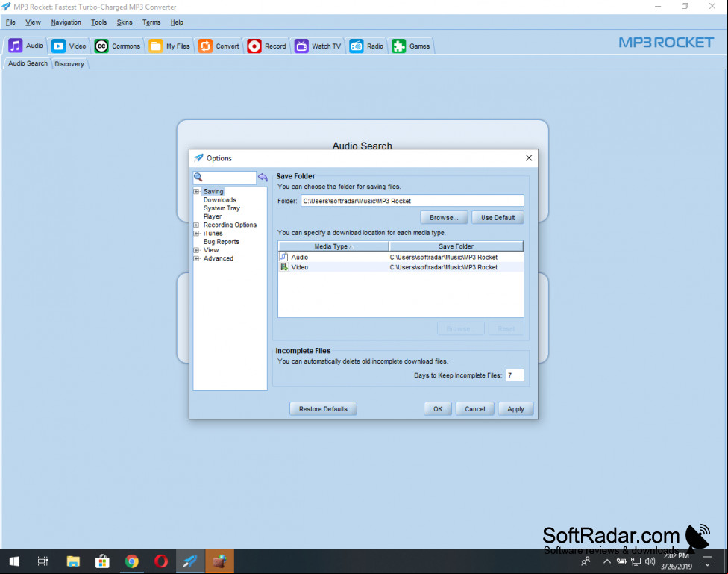The width and height of the screenshot is (728, 574).
Task: Click the Browse... button under Folder
Action: click(444, 217)
